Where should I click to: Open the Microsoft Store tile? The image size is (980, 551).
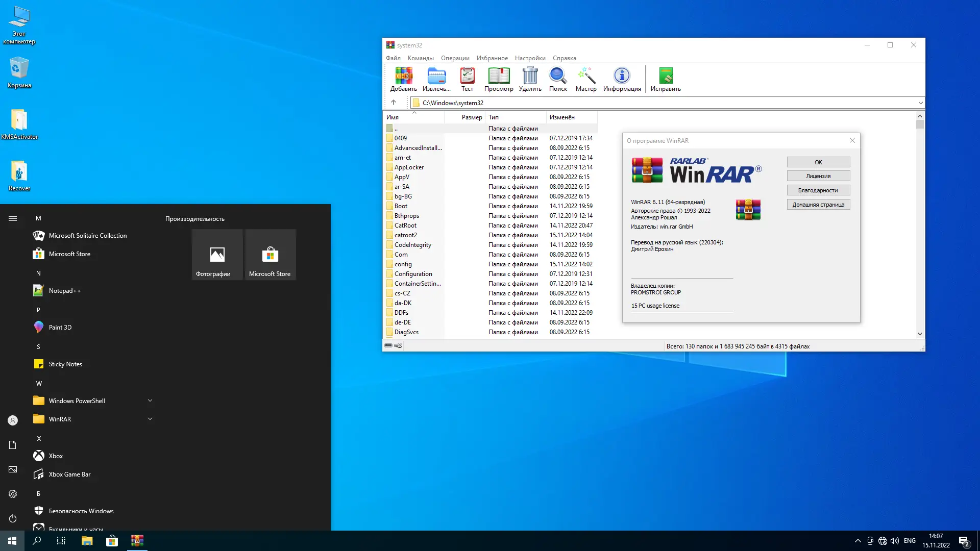click(x=270, y=255)
